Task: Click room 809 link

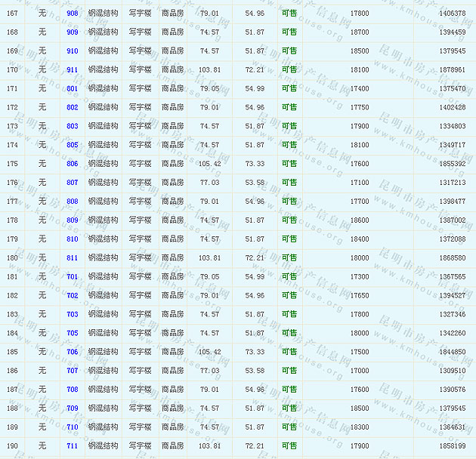Action: [72, 220]
